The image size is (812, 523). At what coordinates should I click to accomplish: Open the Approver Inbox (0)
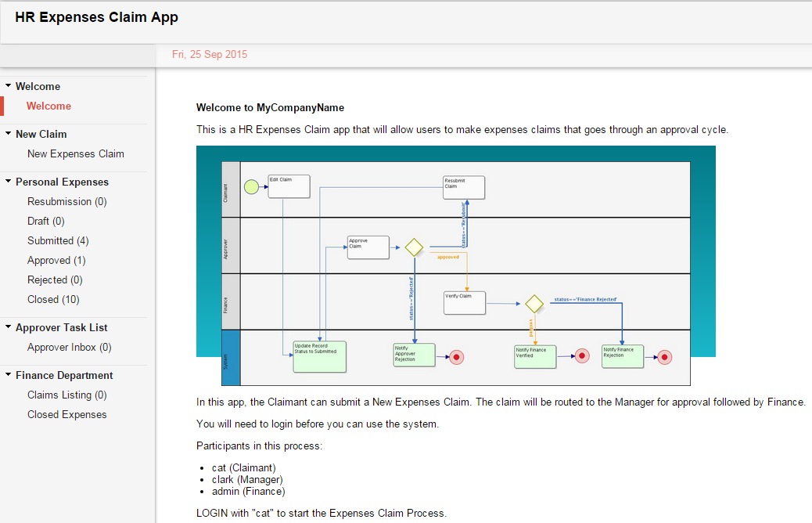coord(69,347)
